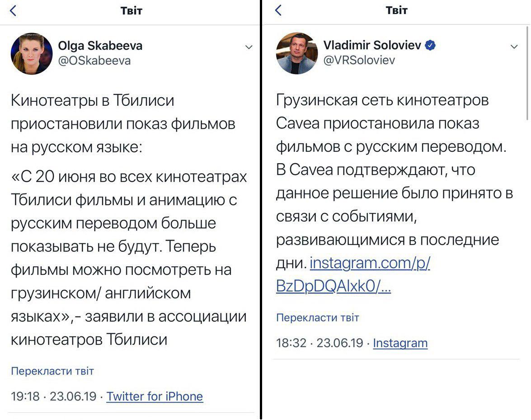The image size is (531, 420).
Task: Click the Vladimir Soloviev display name
Action: (372, 45)
